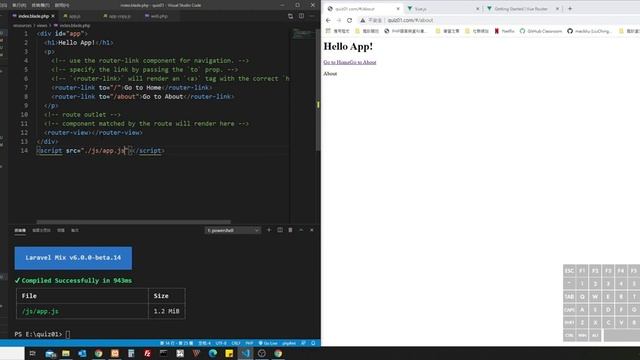Viewport: 640px width, 360px height.
Task: Close the Getting Started Vue Router tab
Action: click(x=557, y=9)
